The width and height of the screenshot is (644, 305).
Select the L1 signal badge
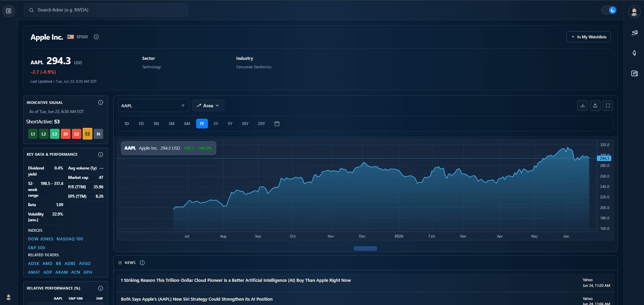click(33, 134)
